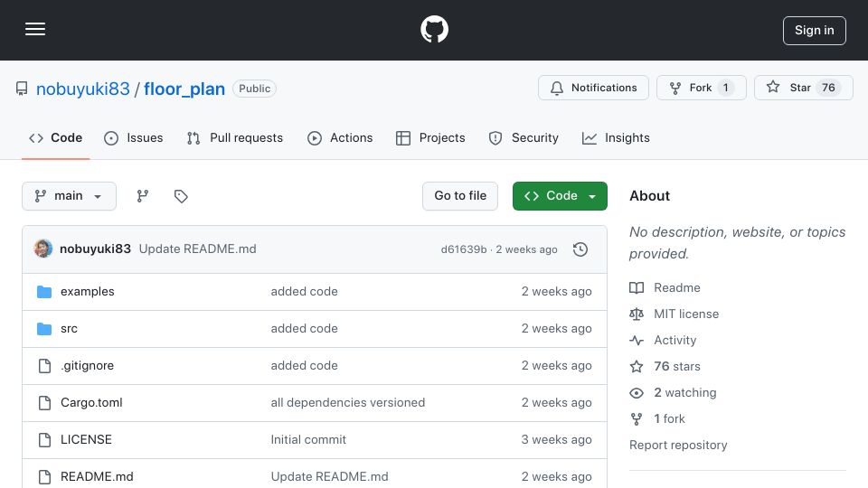Expand the main branch selector dropdown
The width and height of the screenshot is (868, 488).
pos(70,196)
